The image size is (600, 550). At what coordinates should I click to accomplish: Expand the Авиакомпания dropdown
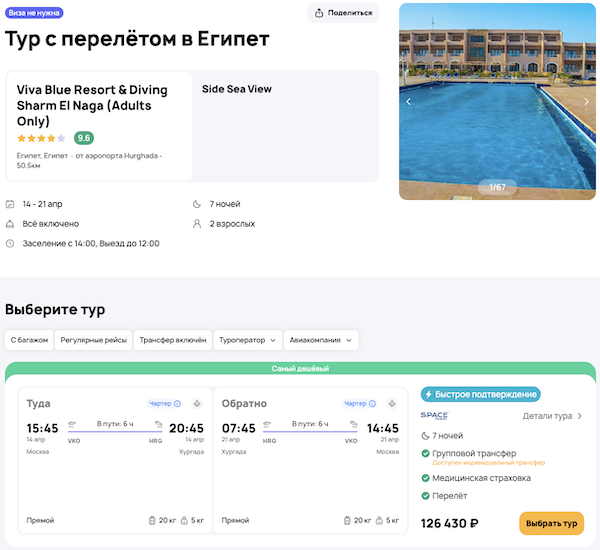coord(321,340)
